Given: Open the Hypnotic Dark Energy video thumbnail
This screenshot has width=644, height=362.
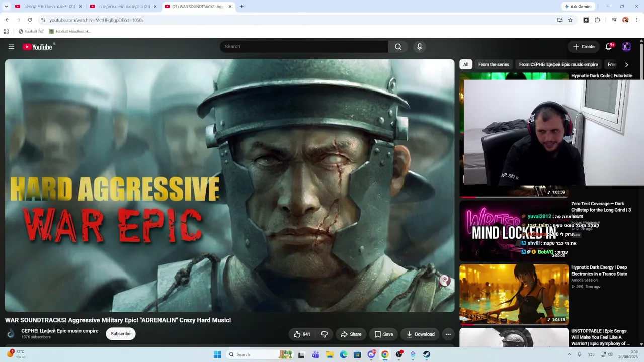Looking at the screenshot, I should (x=514, y=294).
